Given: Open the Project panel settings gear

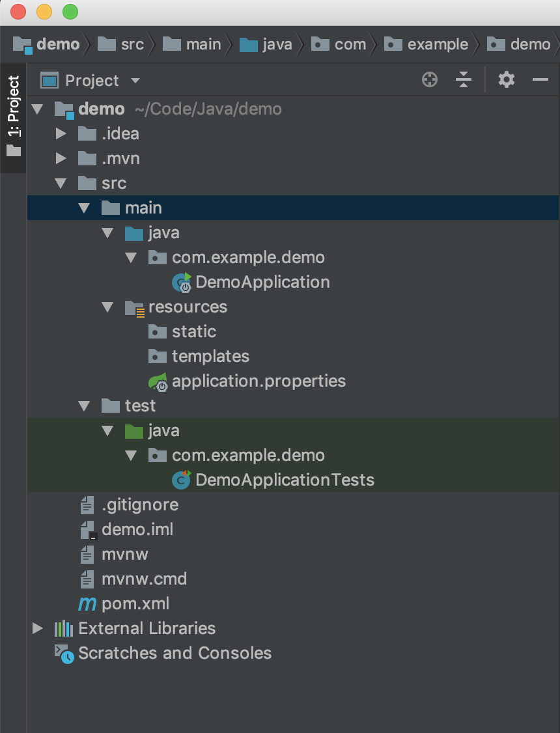Looking at the screenshot, I should coord(506,80).
